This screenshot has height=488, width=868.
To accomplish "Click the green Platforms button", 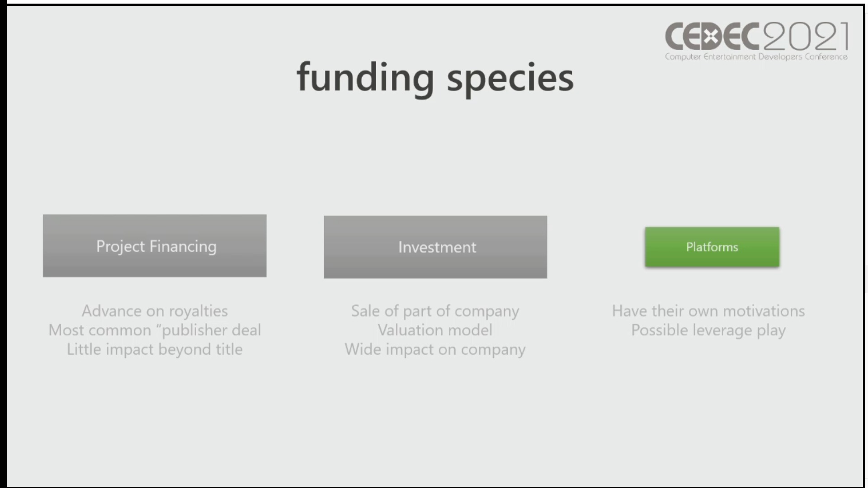I will [x=712, y=247].
